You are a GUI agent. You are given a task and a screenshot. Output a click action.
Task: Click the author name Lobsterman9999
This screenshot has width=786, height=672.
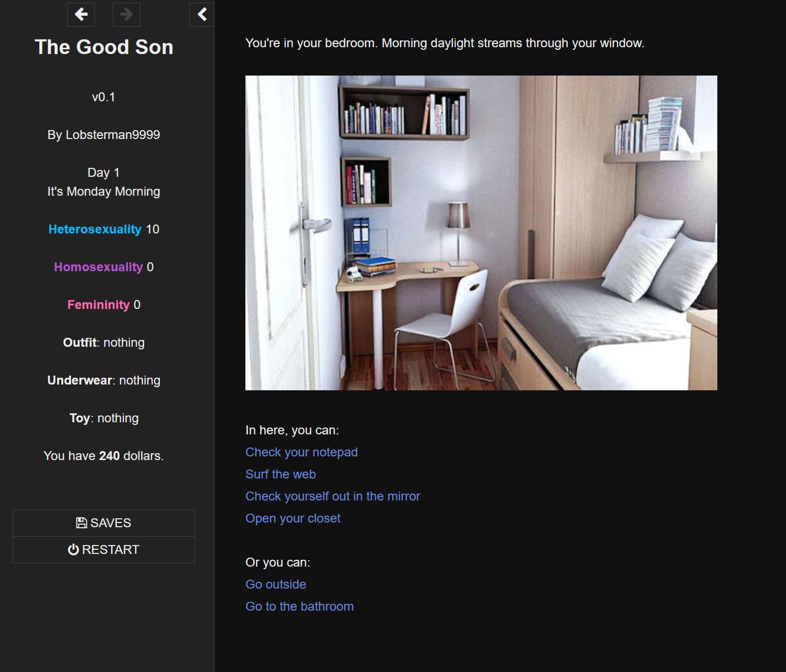click(x=104, y=134)
